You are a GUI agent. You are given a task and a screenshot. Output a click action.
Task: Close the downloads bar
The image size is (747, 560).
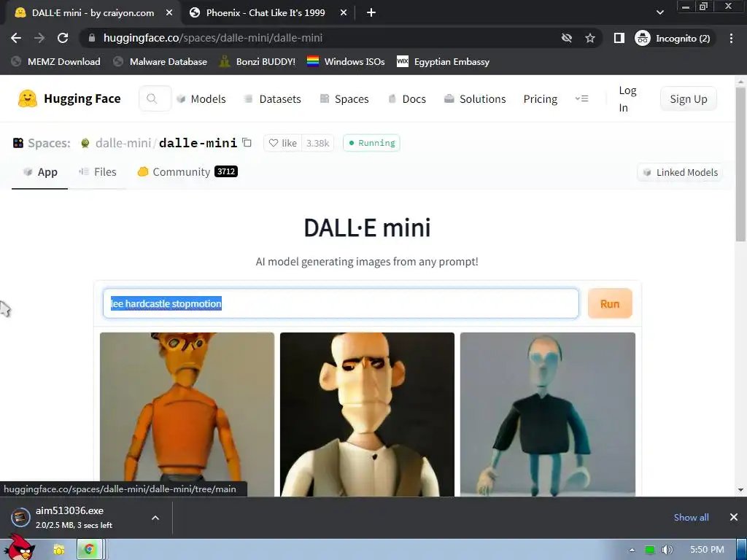(734, 517)
